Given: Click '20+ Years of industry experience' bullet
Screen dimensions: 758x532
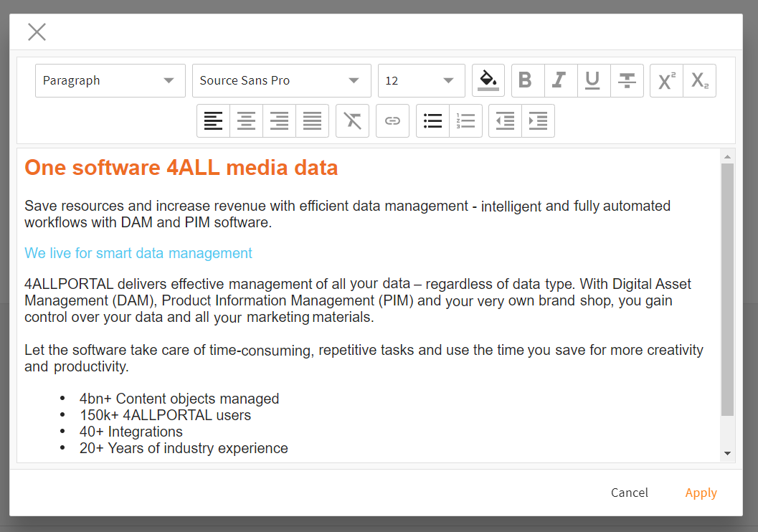Looking at the screenshot, I should point(184,448).
